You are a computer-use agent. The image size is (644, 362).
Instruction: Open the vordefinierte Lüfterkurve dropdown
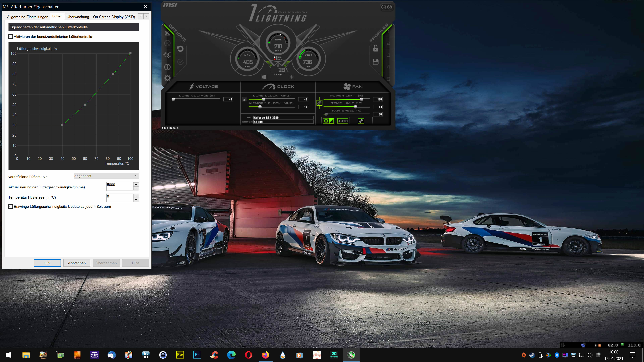[x=106, y=176]
